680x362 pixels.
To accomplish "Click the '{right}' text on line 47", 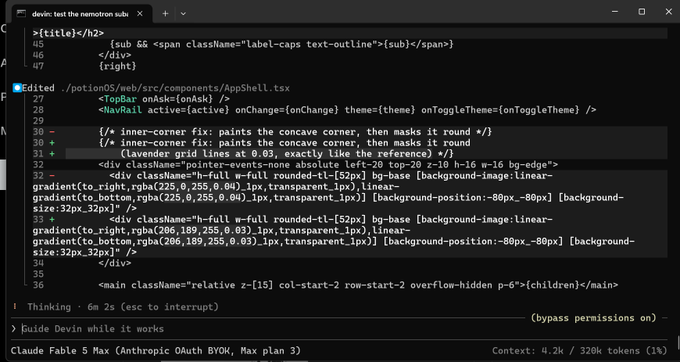I will (x=117, y=66).
